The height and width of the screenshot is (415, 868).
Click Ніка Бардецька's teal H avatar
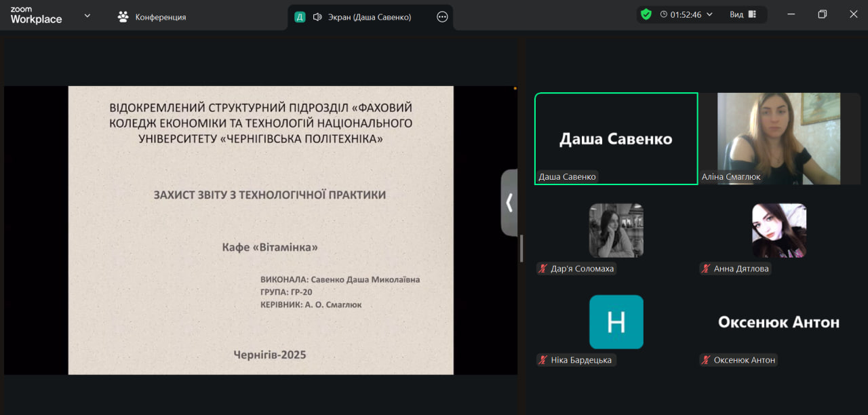tap(616, 322)
